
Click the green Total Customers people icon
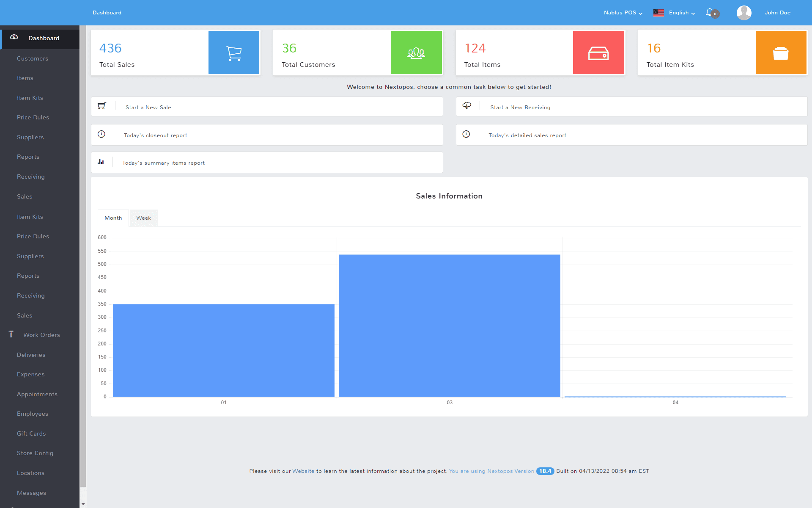pyautogui.click(x=416, y=53)
